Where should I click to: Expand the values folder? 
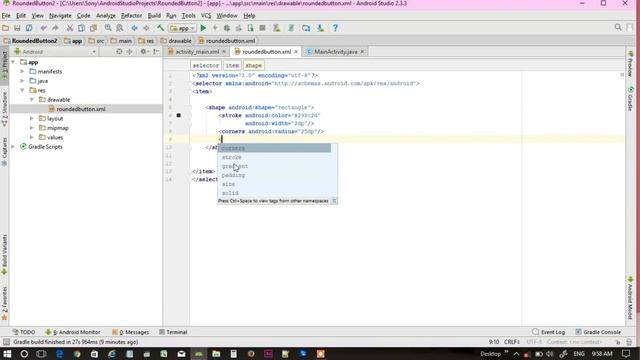click(32, 137)
